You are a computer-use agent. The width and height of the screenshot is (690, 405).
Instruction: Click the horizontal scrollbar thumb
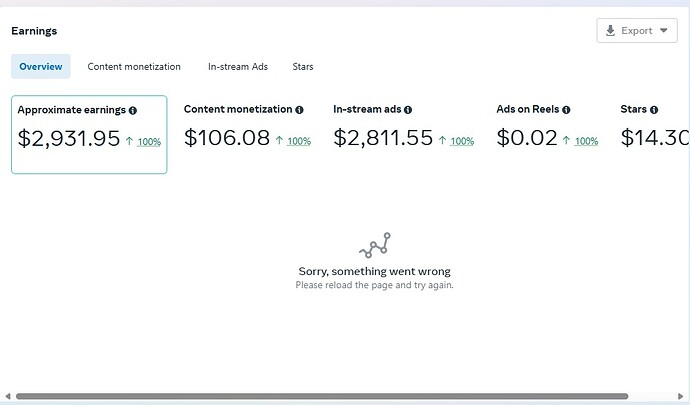322,396
